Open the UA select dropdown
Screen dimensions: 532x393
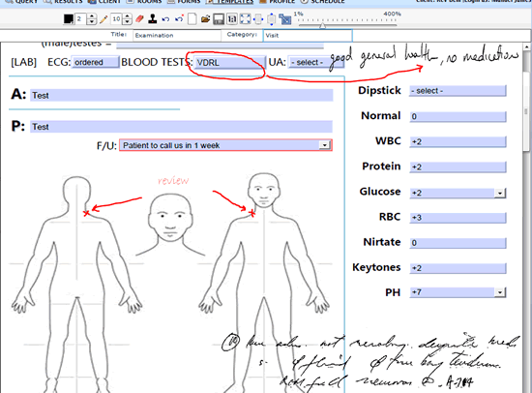pos(315,63)
